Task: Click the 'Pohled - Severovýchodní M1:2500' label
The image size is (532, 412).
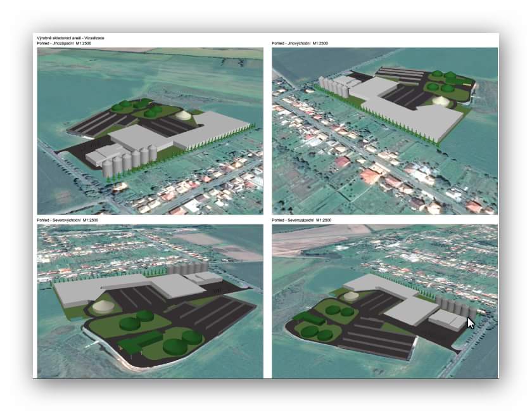Action: (68, 220)
